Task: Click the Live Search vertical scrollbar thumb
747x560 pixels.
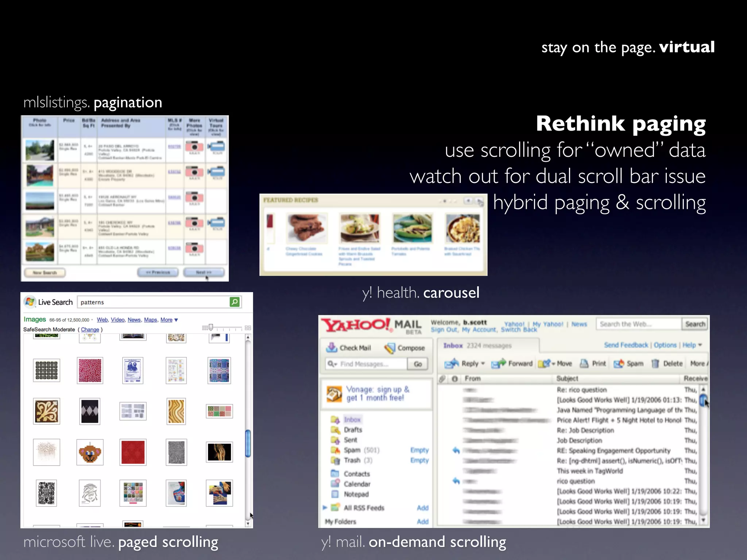Action: coord(248,444)
